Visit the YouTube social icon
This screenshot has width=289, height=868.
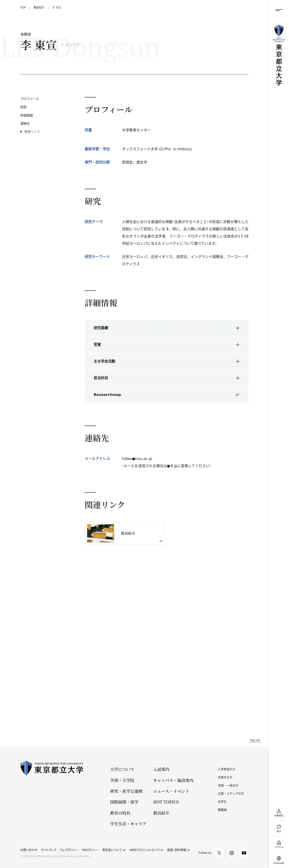[x=244, y=853]
